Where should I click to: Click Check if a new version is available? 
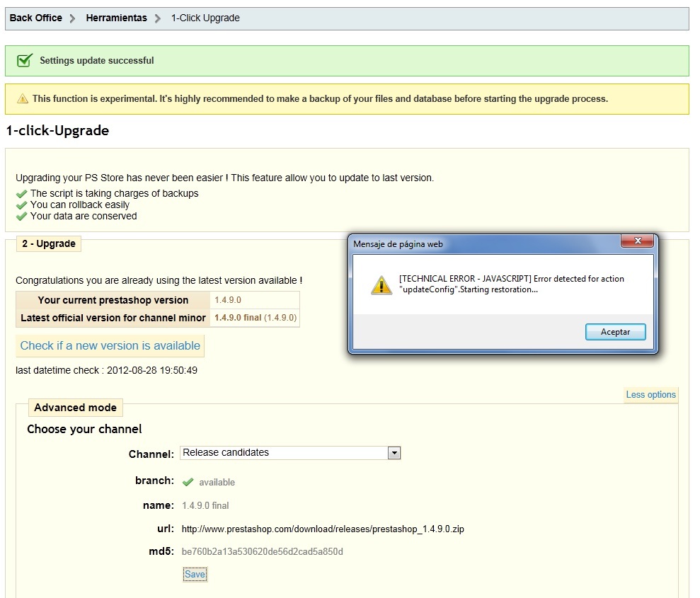pos(110,345)
